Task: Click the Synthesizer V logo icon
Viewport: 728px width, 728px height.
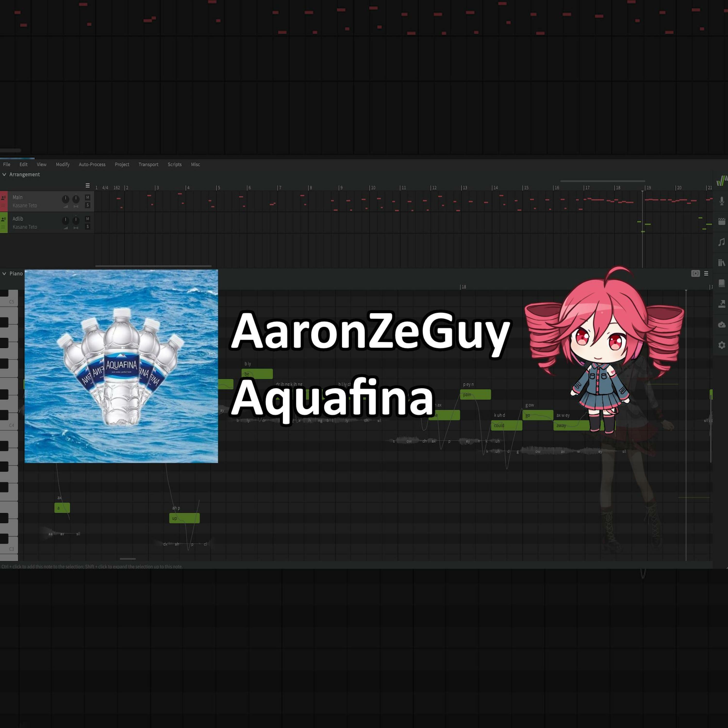Action: tap(722, 181)
